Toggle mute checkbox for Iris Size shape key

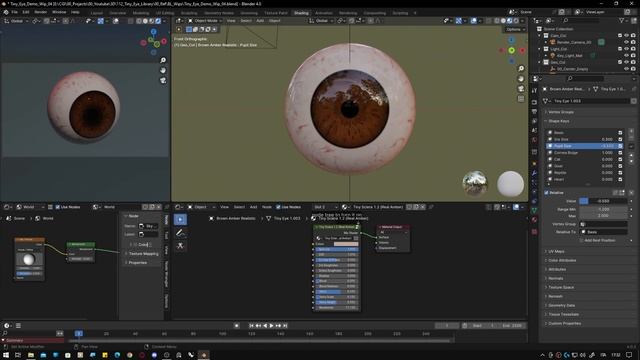pos(620,139)
